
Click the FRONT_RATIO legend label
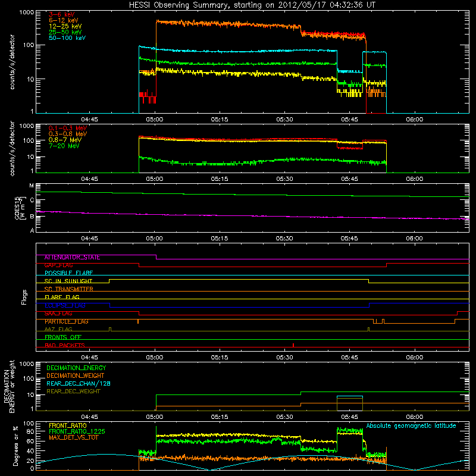click(68, 425)
